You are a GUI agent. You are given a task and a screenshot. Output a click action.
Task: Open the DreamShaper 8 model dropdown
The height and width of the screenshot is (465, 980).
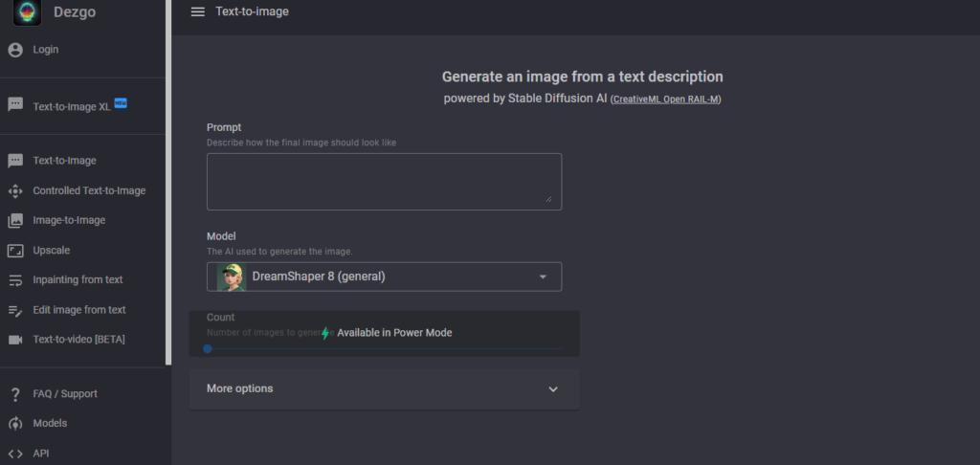385,277
